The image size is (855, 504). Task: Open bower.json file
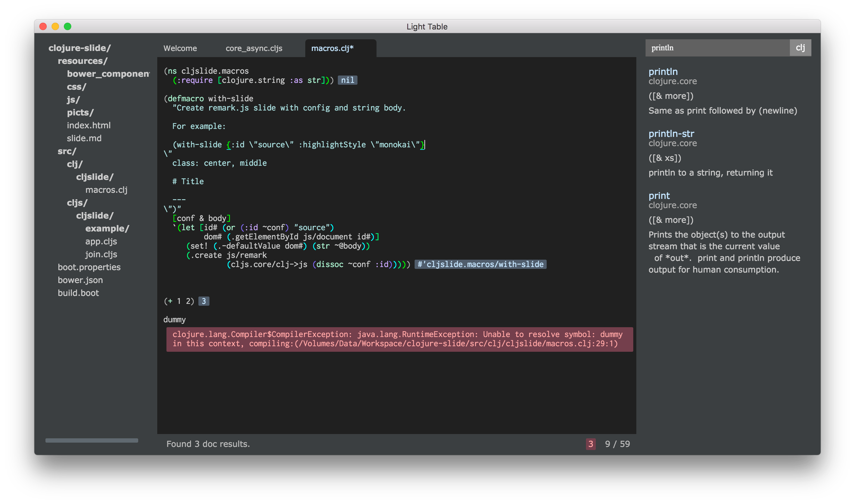point(80,280)
